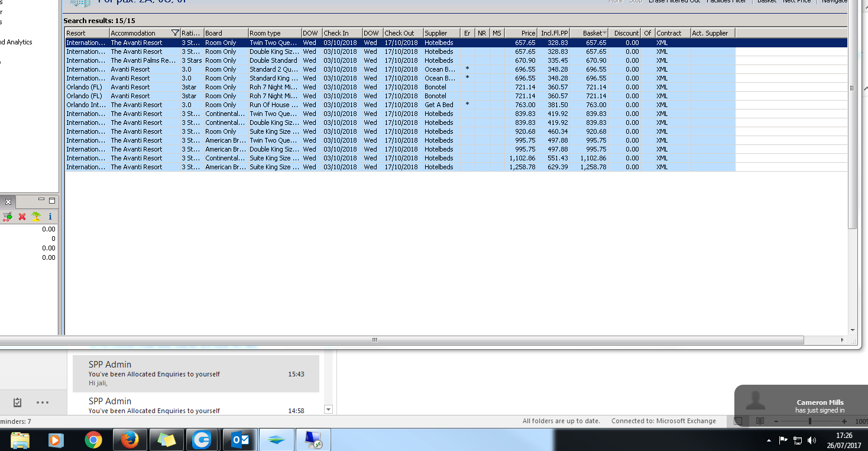Sort results by Room type column header
This screenshot has height=451, width=868.
[275, 33]
